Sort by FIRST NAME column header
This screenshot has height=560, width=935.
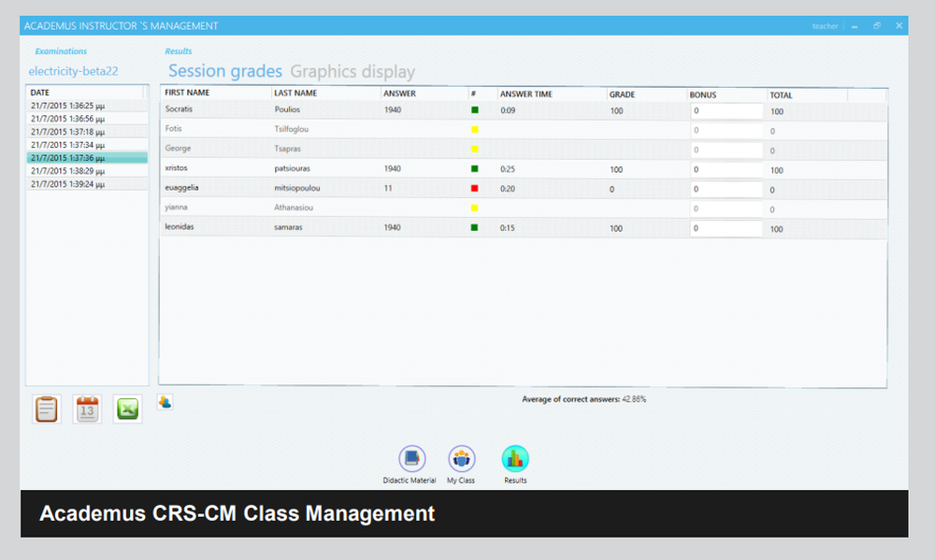(187, 93)
